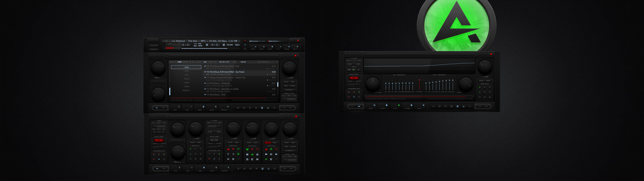The height and width of the screenshot is (181, 644).
Task: Click Current button in playlist window
Action: [289, 90]
